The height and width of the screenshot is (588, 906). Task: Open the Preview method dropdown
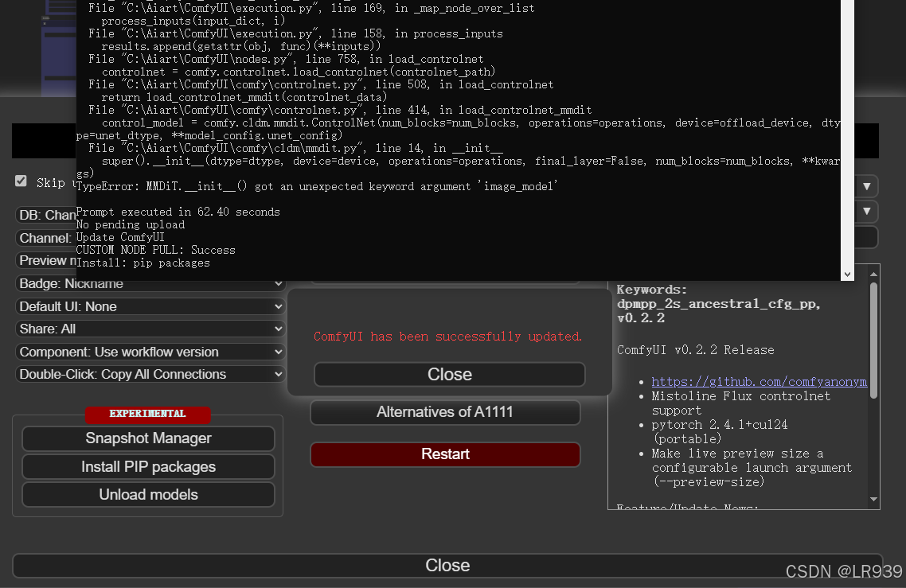(x=46, y=260)
